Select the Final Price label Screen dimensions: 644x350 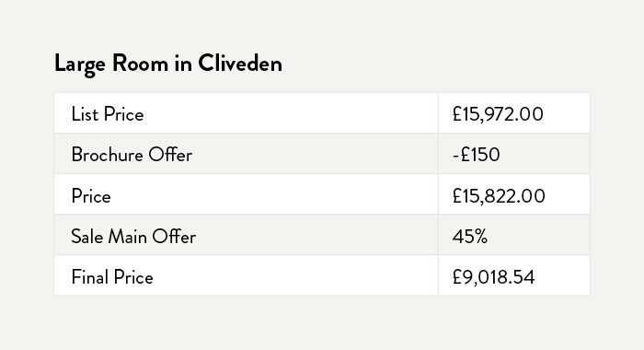click(x=112, y=277)
